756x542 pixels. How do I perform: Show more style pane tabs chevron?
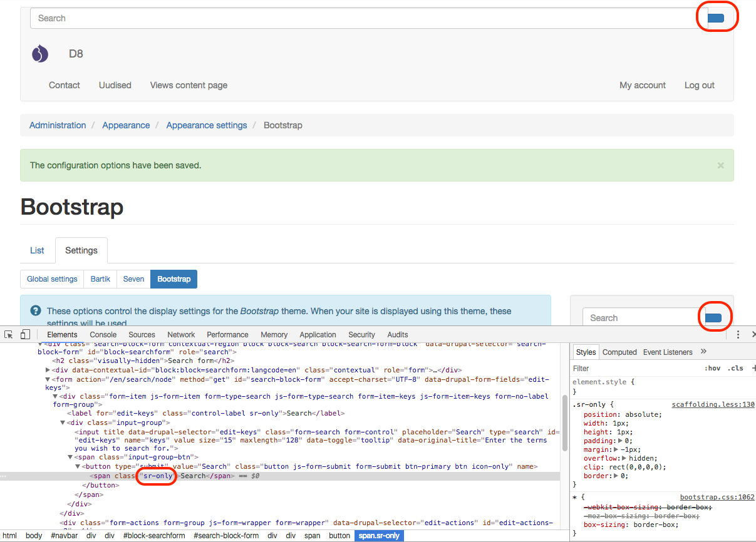point(703,352)
